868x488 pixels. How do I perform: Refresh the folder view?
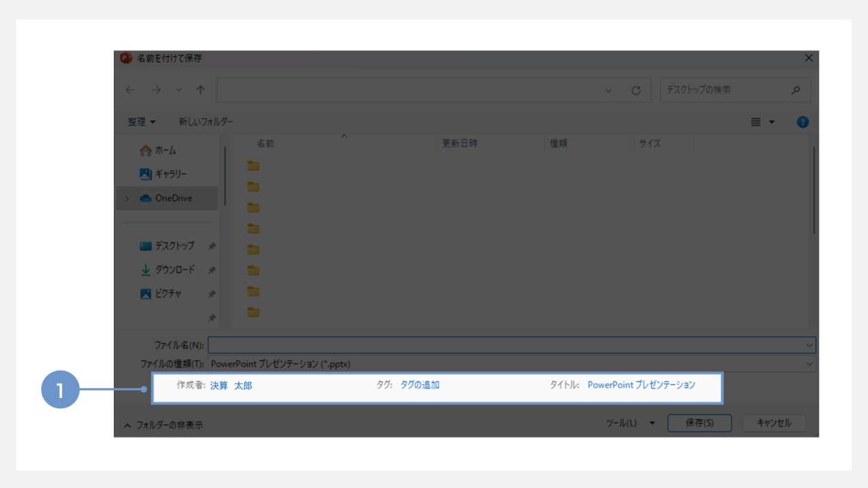(636, 90)
